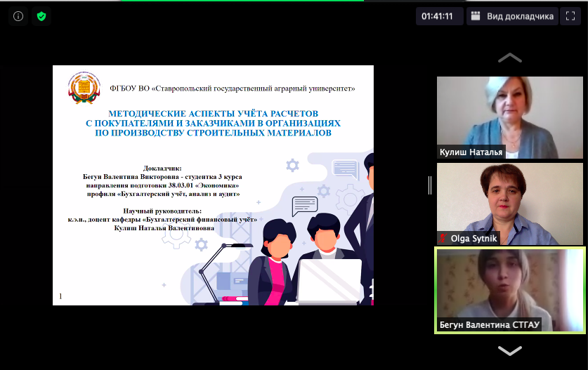The width and height of the screenshot is (588, 370).
Task: Click the text Докладчик: on the slide
Action: point(162,169)
